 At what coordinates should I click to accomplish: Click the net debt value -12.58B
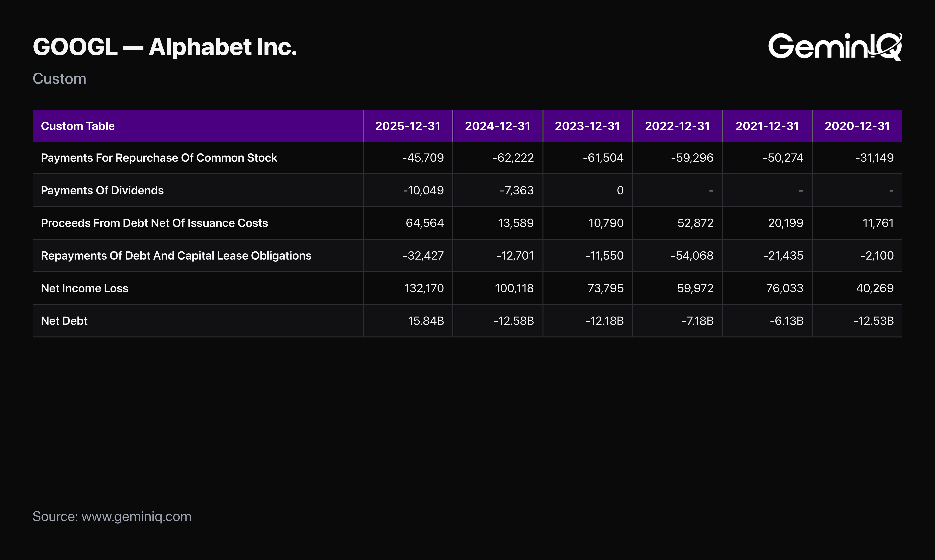(514, 321)
